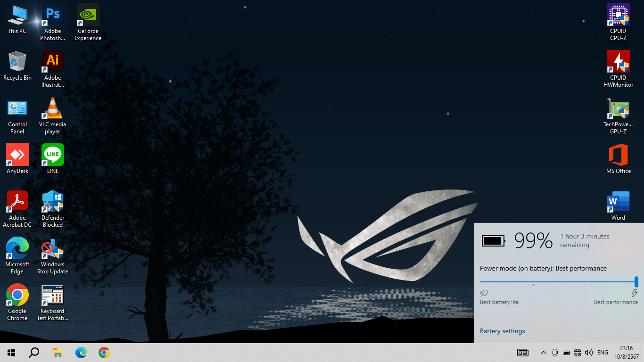Open the Windows Start menu
This screenshot has width=644, height=362.
(11, 353)
